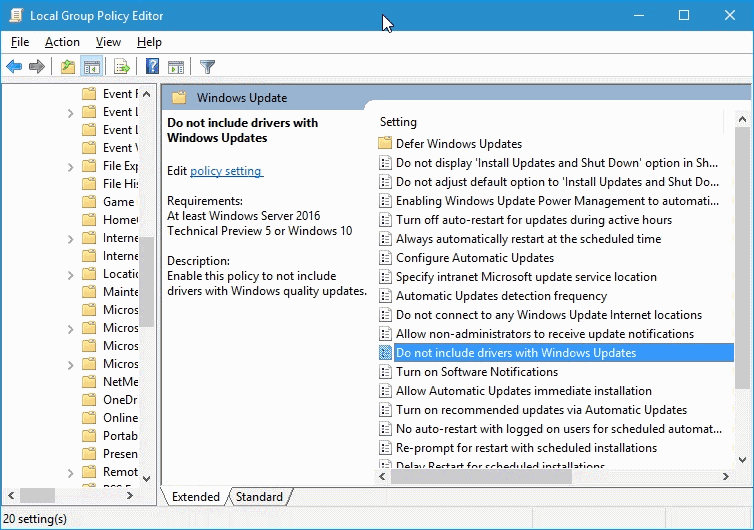Screen dimensions: 754x530
Task: Select the Home tree item
Action: 120,220
